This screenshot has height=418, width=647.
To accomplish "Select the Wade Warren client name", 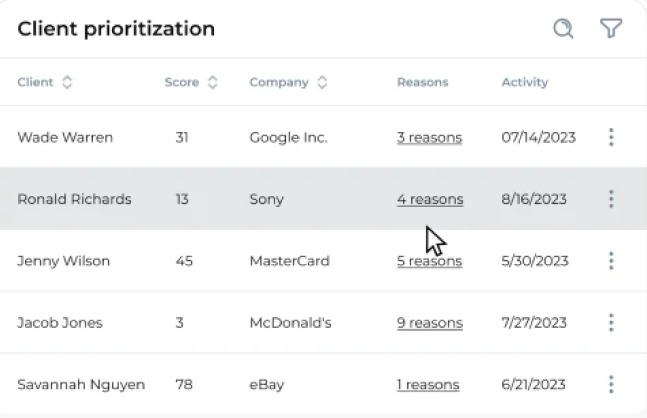I will tap(65, 137).
